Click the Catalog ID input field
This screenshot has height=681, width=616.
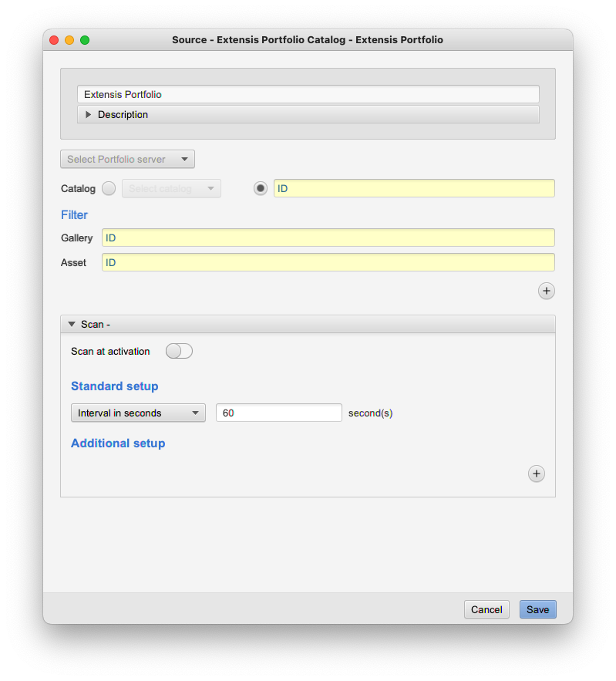[414, 188]
